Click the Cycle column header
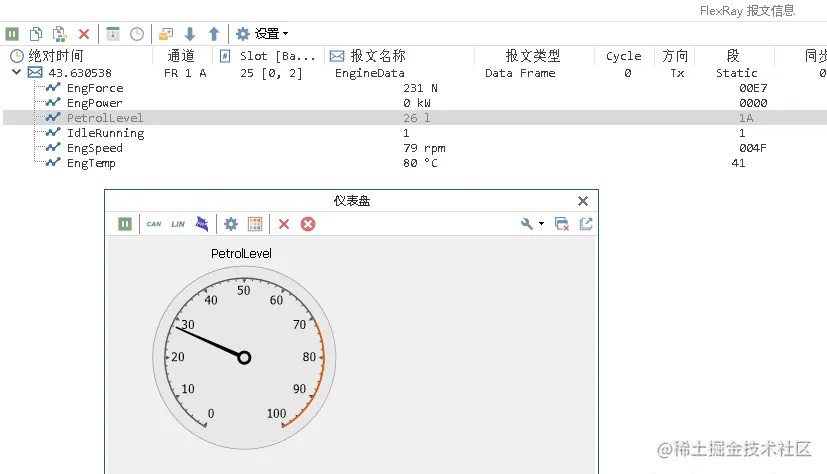Screen dimensions: 827x474 pos(624,56)
